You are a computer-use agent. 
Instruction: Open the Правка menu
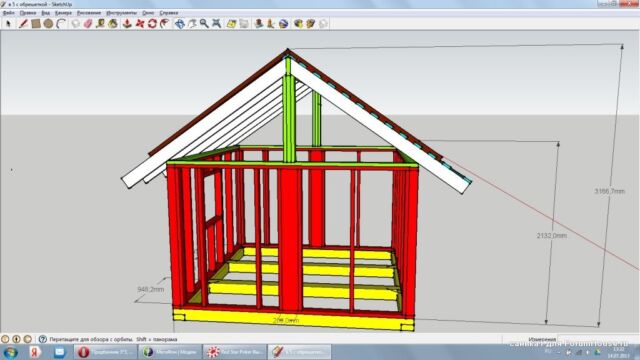tap(28, 13)
